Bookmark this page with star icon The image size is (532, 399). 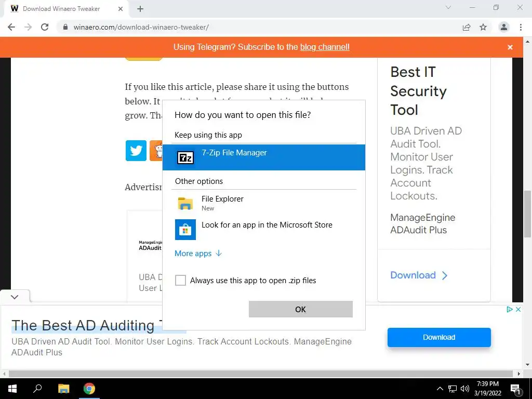tap(483, 27)
